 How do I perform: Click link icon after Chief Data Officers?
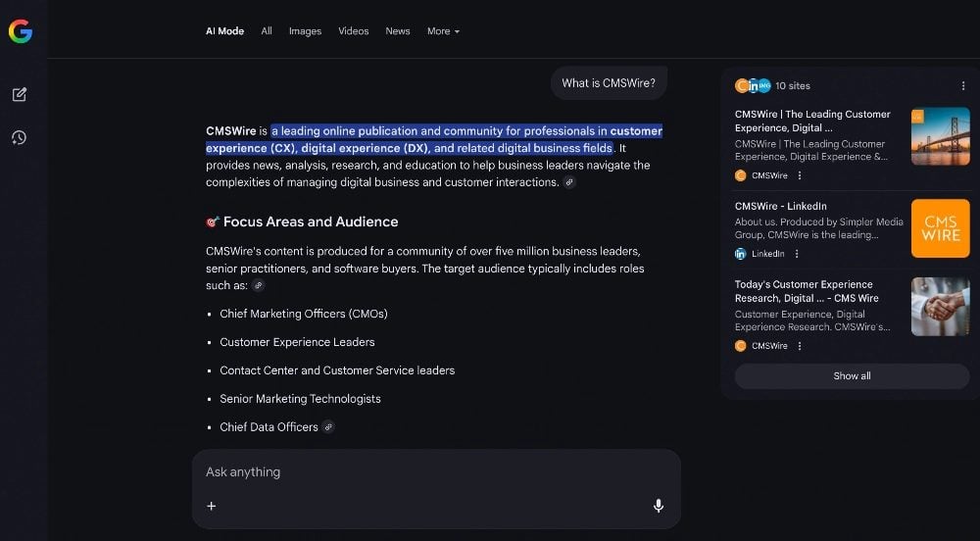point(328,427)
